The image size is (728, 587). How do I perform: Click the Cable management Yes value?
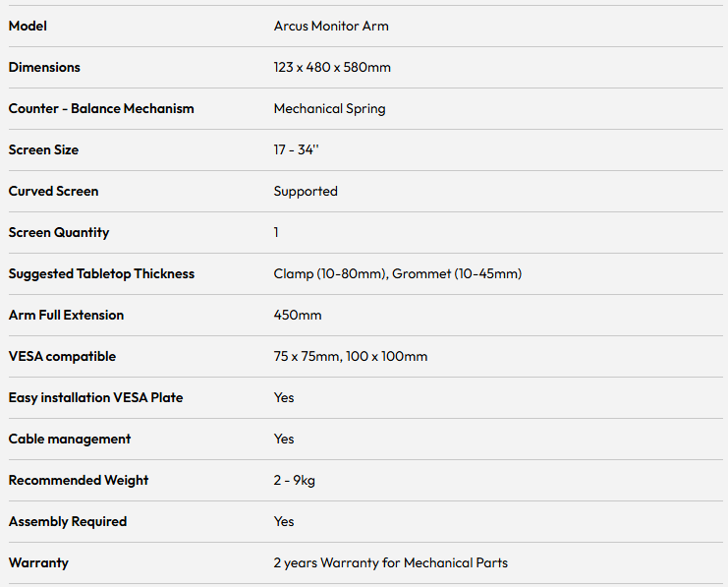coord(284,440)
